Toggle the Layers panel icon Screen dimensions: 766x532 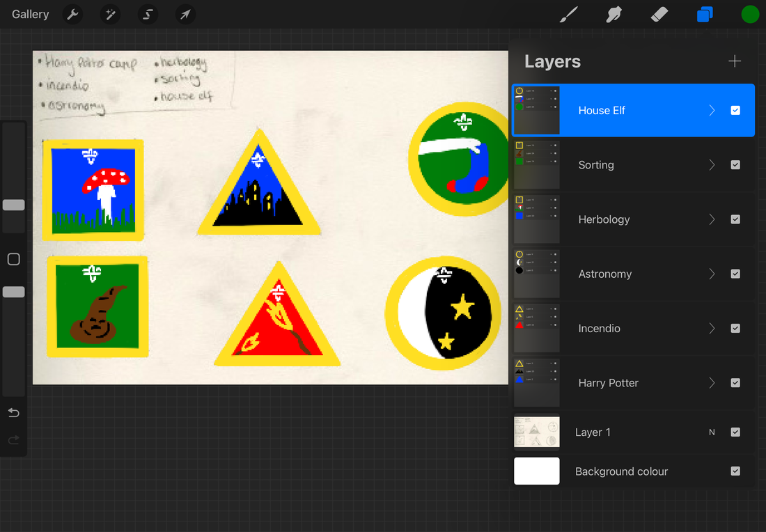705,15
